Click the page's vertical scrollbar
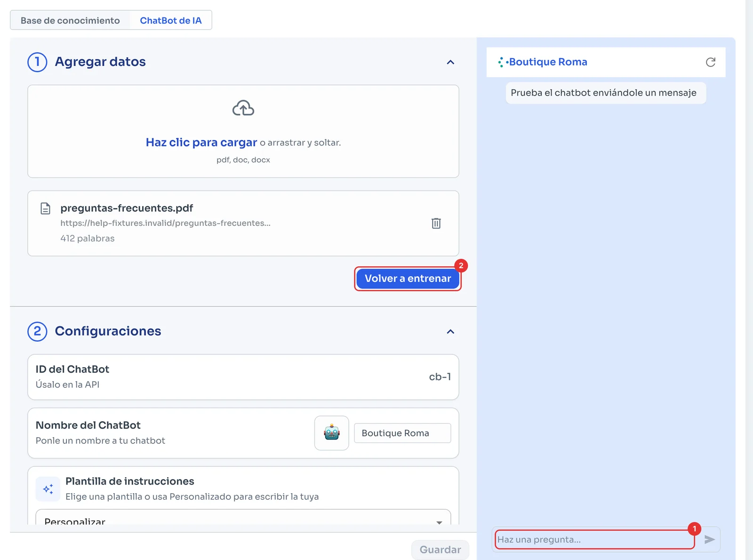 (749, 280)
